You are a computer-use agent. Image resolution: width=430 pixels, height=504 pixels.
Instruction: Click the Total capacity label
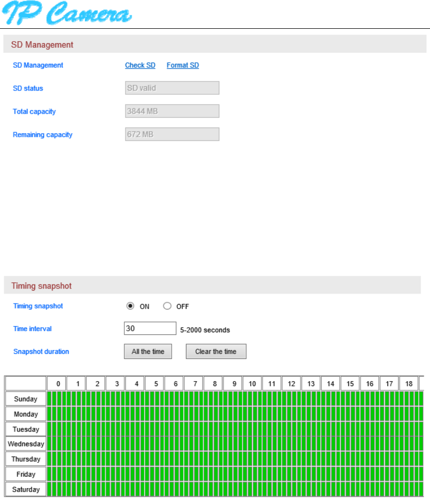pyautogui.click(x=34, y=112)
